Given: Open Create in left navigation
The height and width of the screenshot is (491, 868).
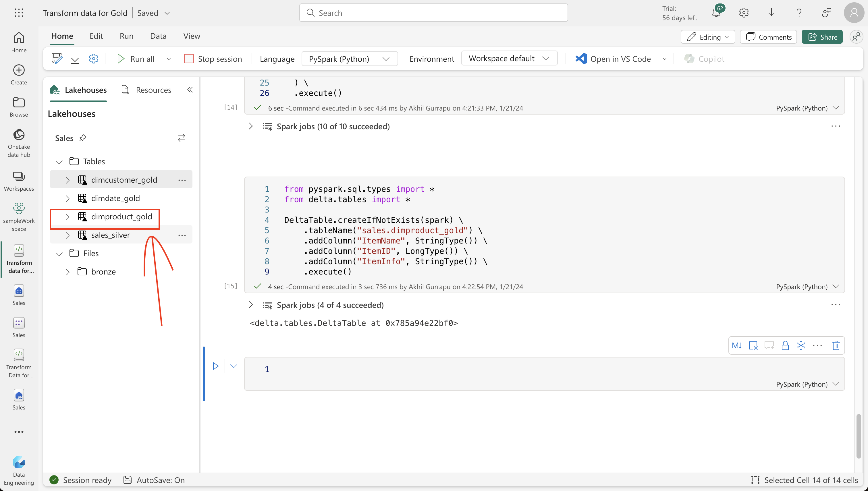Looking at the screenshot, I should pos(19,75).
